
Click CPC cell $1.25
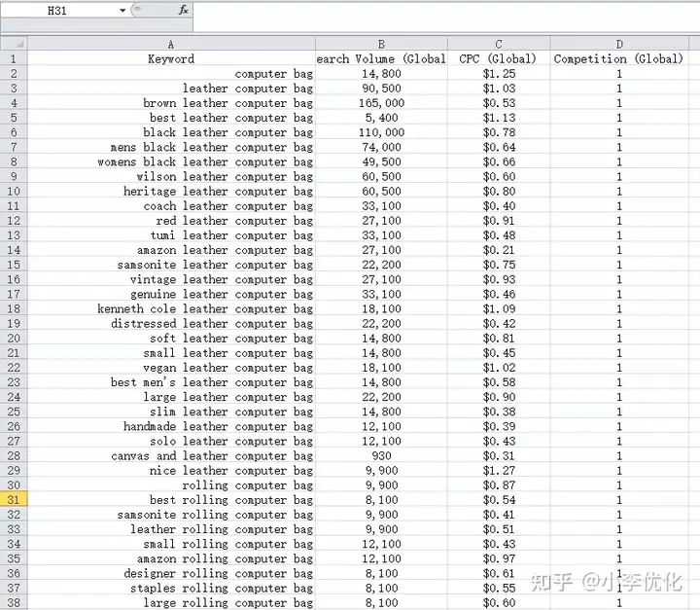pos(499,73)
